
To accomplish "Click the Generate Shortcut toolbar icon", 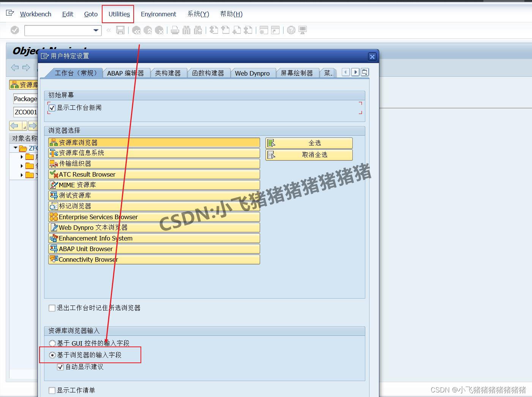I will [x=275, y=30].
